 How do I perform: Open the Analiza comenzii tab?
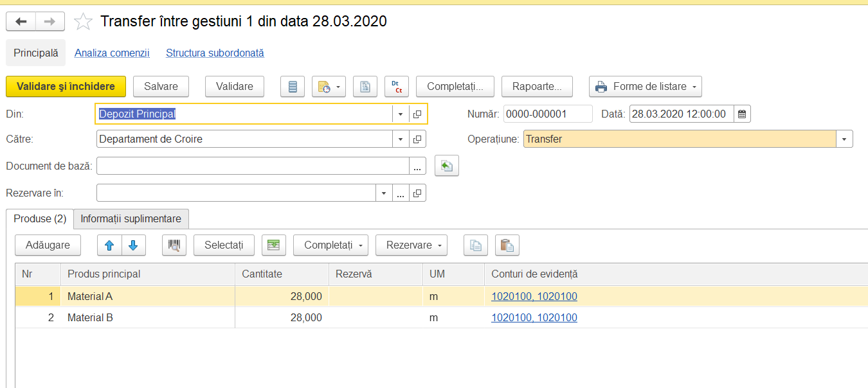[112, 53]
